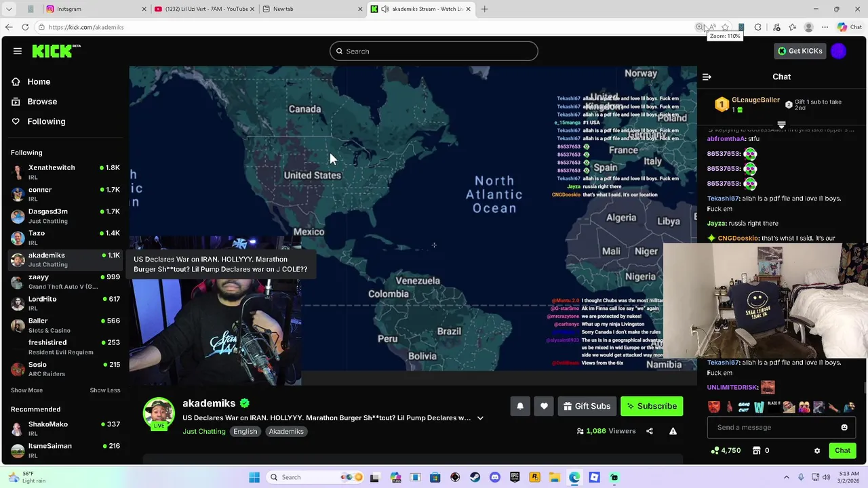Viewport: 868px width, 488px height.
Task: Click the notification bell icon
Action: tap(520, 406)
